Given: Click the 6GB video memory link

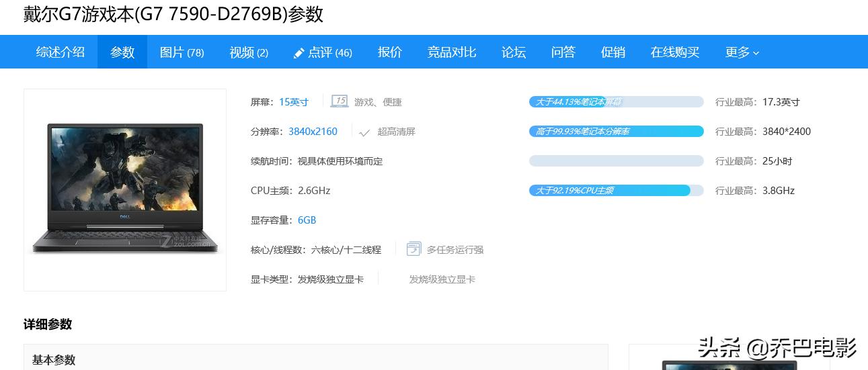Looking at the screenshot, I should [x=307, y=220].
